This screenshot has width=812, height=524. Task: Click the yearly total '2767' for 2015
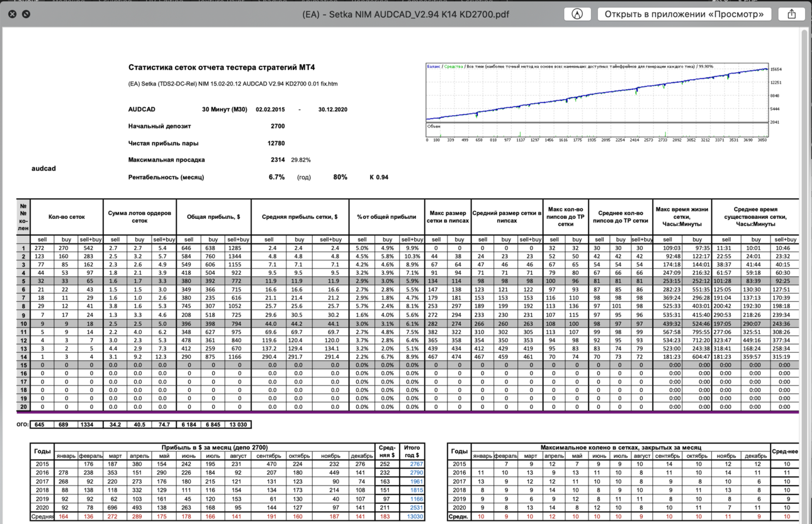(x=417, y=464)
